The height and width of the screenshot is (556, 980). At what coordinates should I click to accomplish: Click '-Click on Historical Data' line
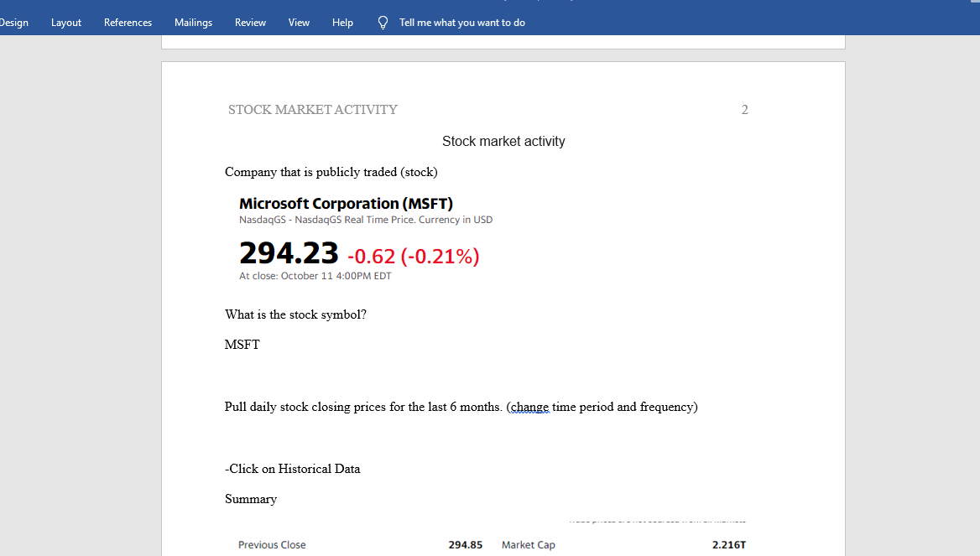pyautogui.click(x=293, y=469)
